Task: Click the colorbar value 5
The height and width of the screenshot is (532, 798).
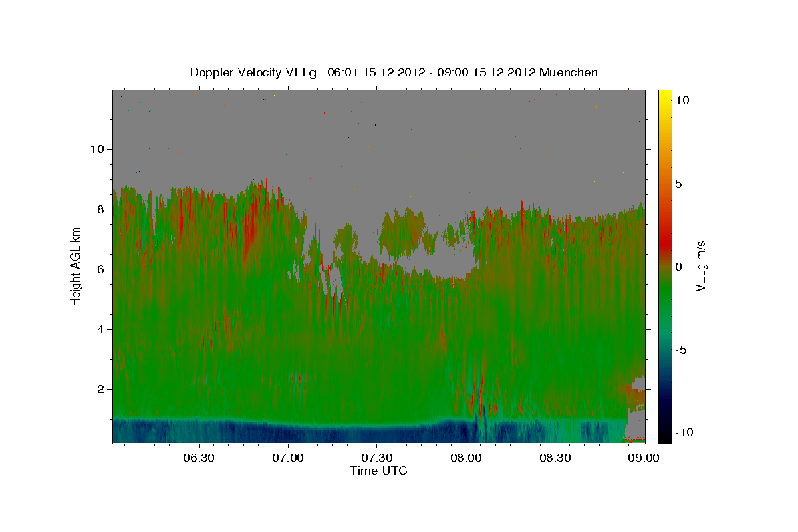Action: click(678, 184)
